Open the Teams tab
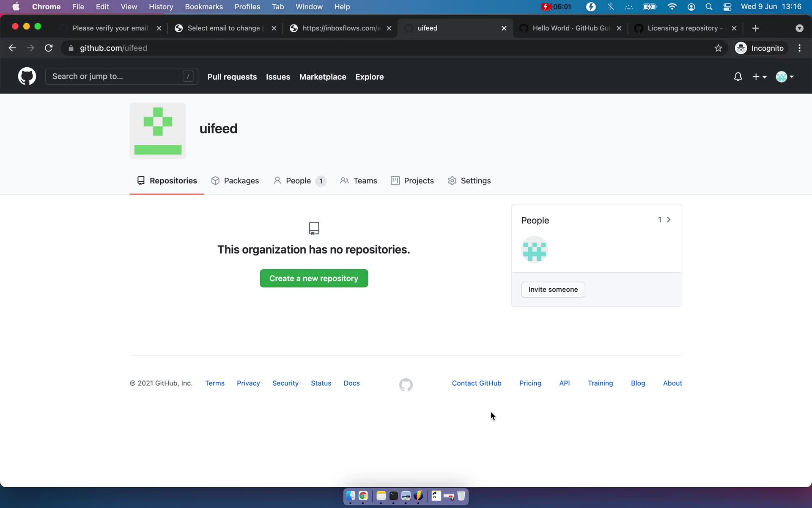This screenshot has width=812, height=508. 359,181
